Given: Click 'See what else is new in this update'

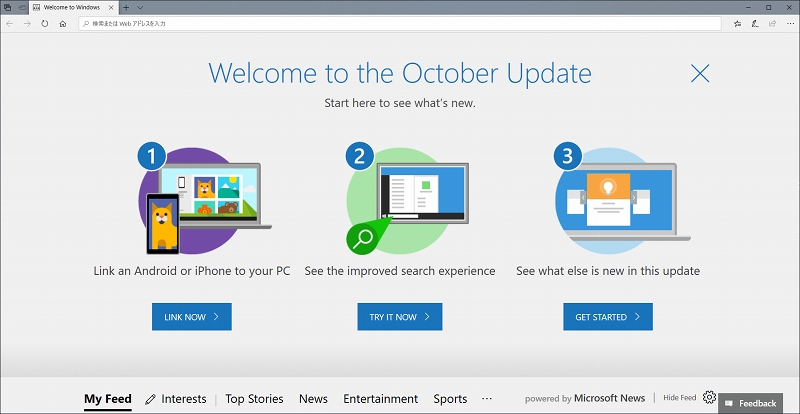Looking at the screenshot, I should tap(608, 271).
